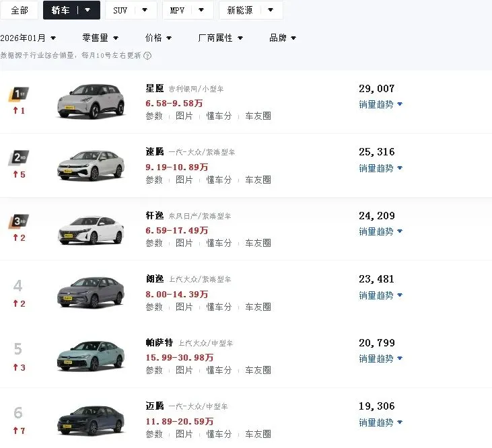Open 帕萨特 car thumbnail image
This screenshot has width=492, height=448.
click(x=91, y=356)
